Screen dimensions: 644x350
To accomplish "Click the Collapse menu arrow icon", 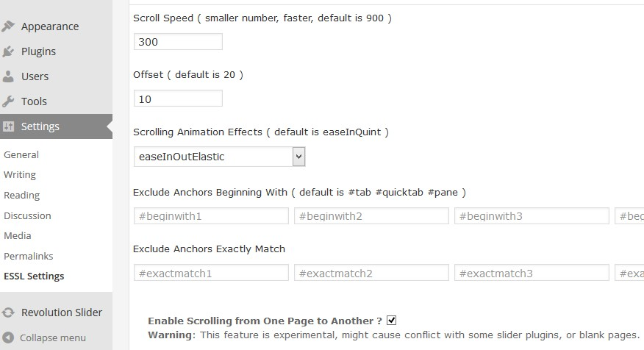I will (x=9, y=337).
